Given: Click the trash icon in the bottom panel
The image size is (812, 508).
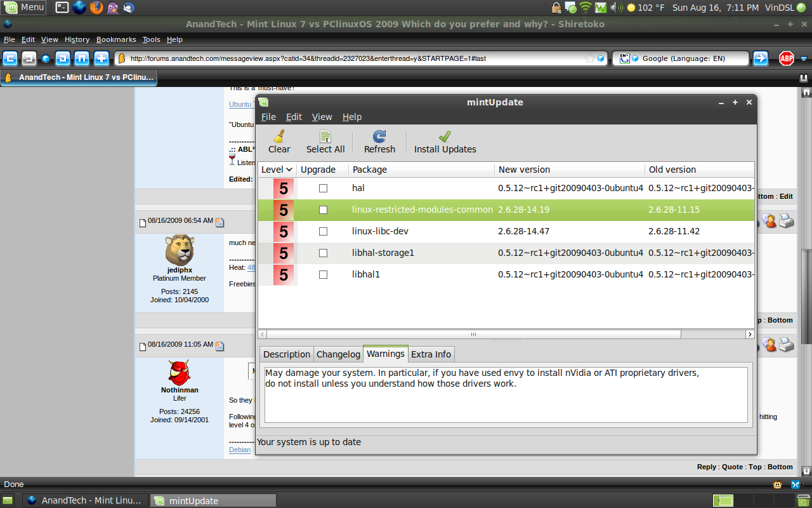Looking at the screenshot, I should [803, 500].
